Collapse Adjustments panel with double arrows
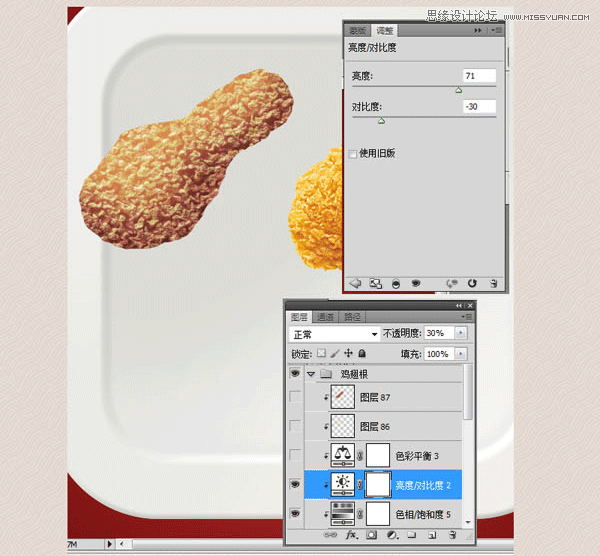Image resolution: width=600 pixels, height=556 pixels. pyautogui.click(x=478, y=30)
